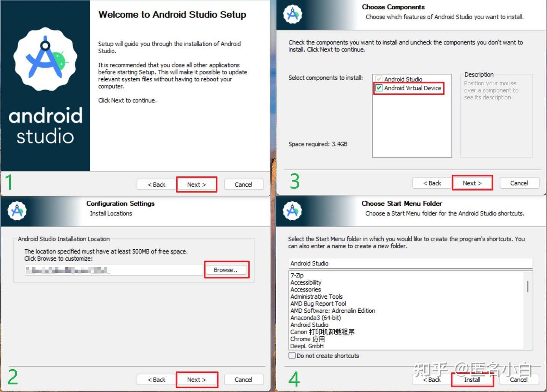
Task: Click the greyed Android Studio component checkbox
Action: 379,79
